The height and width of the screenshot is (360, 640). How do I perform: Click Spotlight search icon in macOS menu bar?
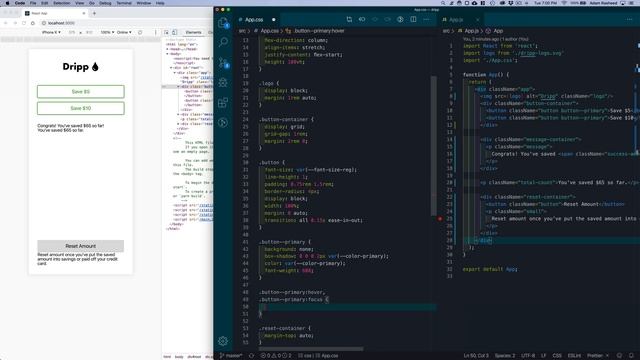point(443,3)
